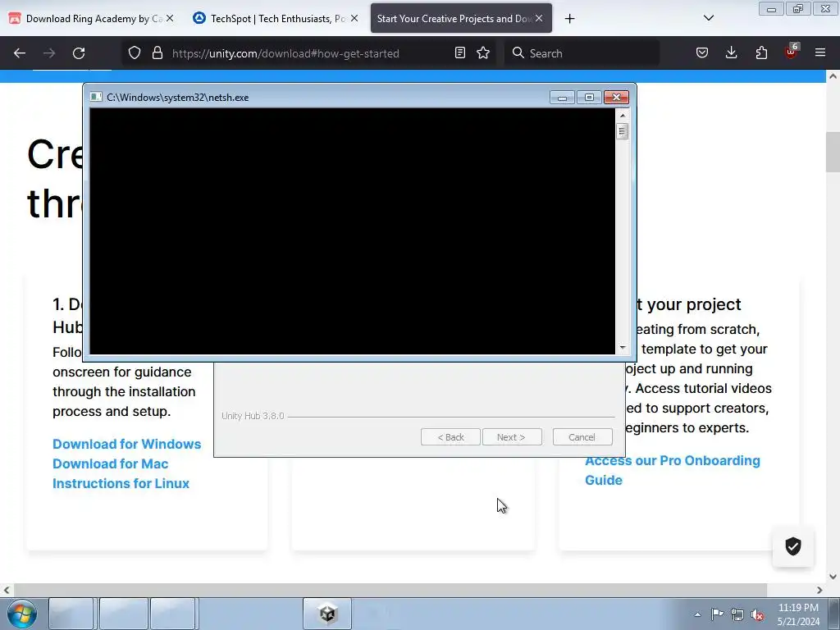The image size is (840, 630).
Task: Click the uBlock Origin icon with badge
Action: pyautogui.click(x=792, y=52)
